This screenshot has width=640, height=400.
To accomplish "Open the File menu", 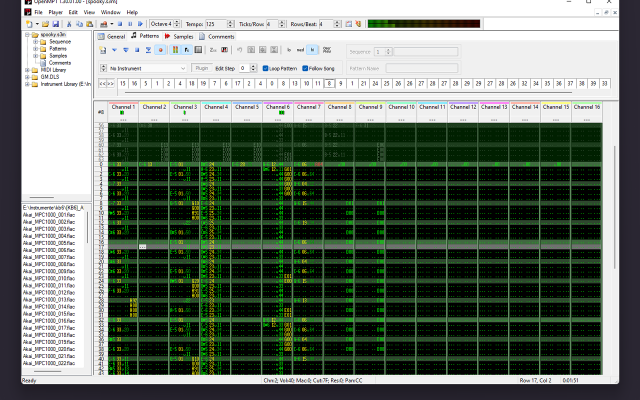I will click(x=38, y=12).
